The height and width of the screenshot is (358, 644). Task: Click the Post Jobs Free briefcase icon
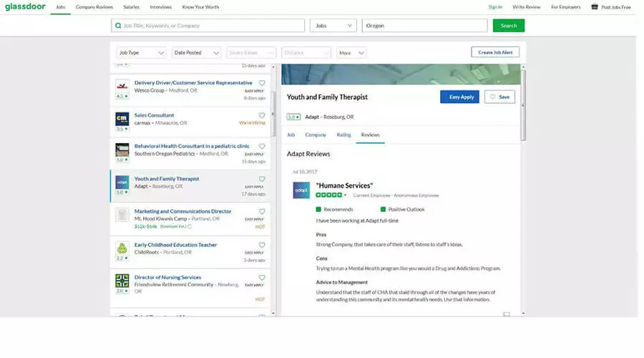tap(595, 7)
